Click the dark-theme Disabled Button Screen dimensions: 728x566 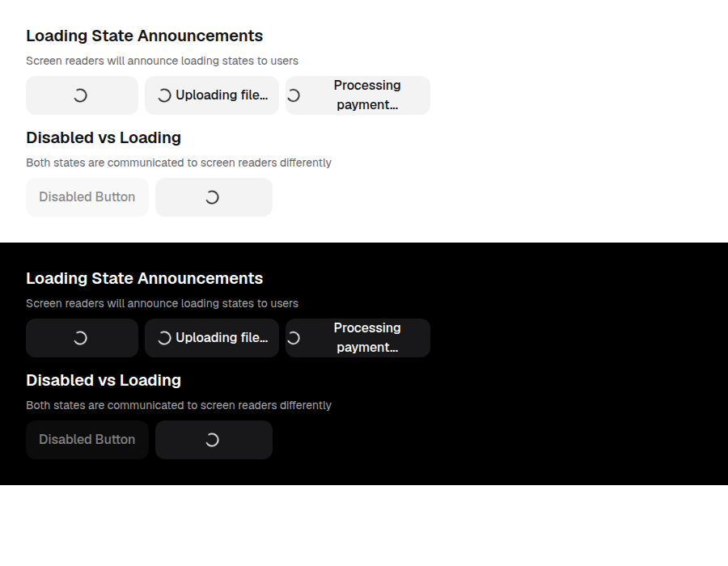(x=87, y=440)
